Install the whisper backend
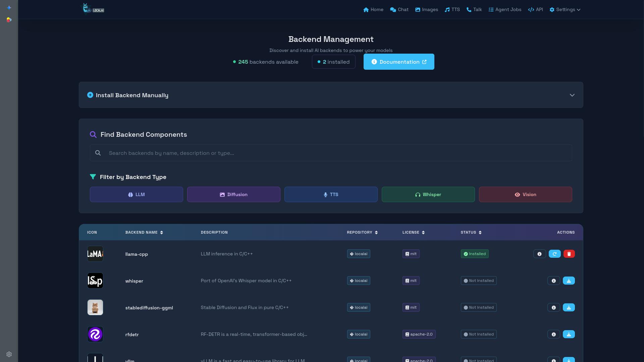The image size is (644, 362). [569, 281]
